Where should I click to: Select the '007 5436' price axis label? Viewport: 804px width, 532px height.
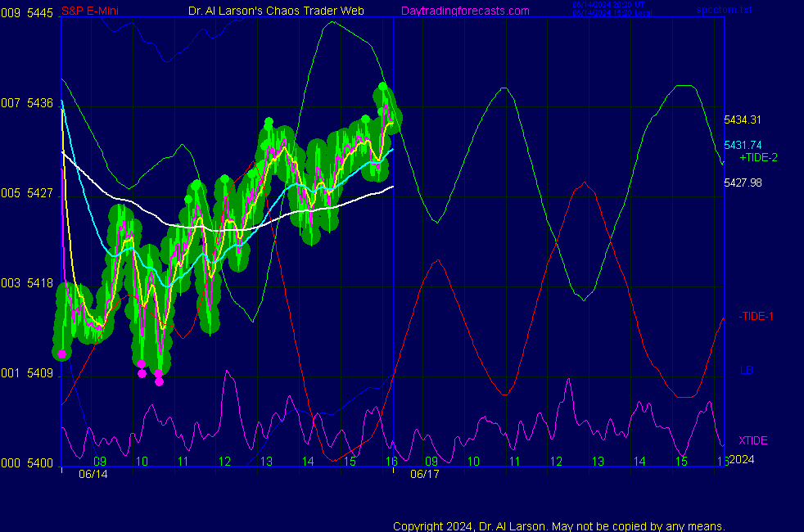tap(27, 103)
